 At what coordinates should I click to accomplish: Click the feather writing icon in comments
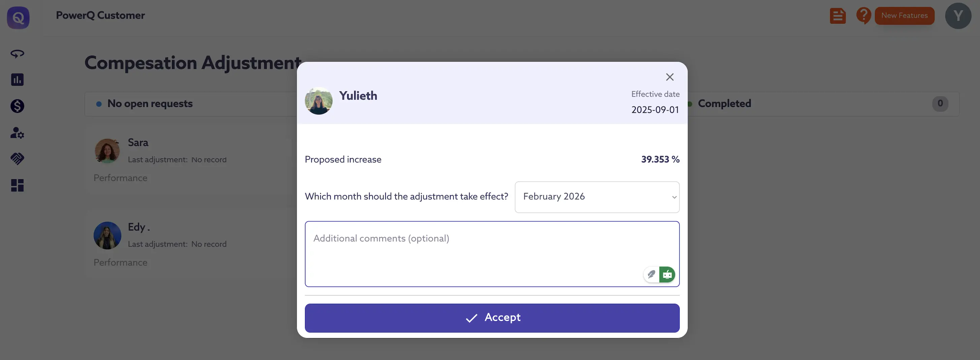[x=651, y=274]
